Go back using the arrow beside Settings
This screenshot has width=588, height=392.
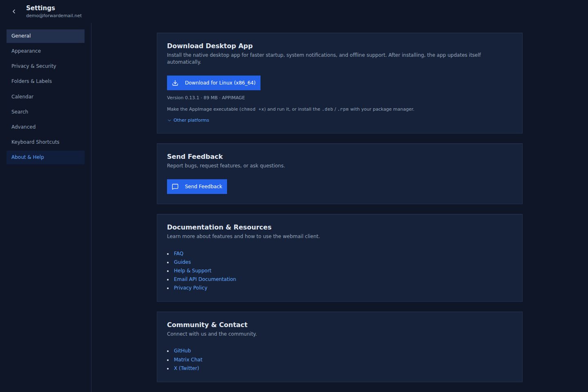(14, 11)
